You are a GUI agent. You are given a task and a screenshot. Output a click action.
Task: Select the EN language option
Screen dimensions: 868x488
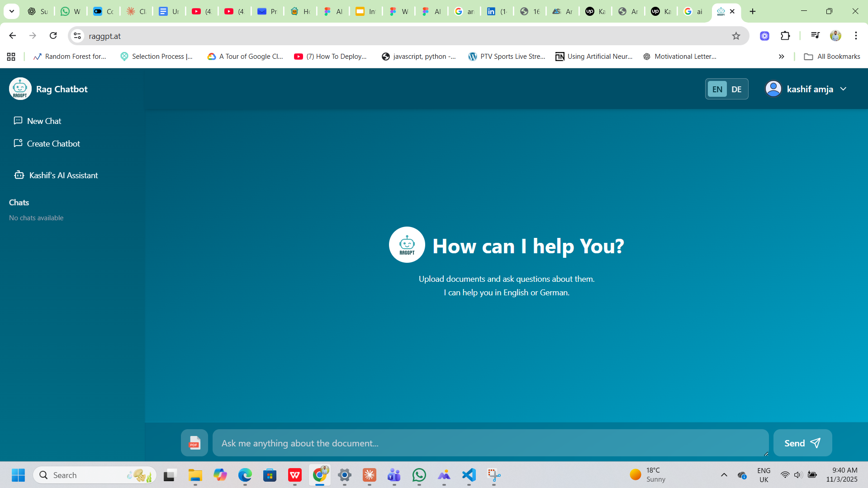tap(717, 89)
